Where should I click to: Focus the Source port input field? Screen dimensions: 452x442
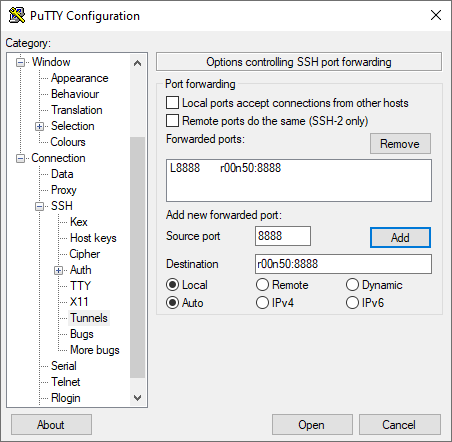click(x=283, y=236)
